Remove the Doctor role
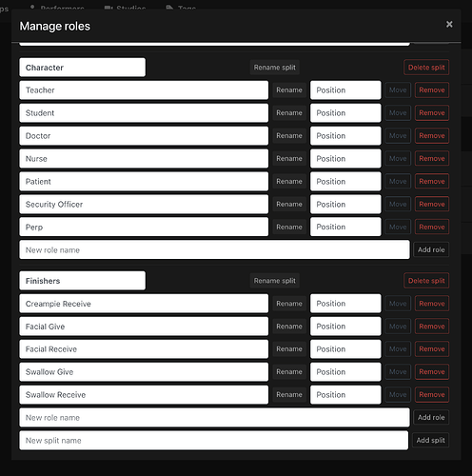The image size is (472, 476). click(x=432, y=136)
